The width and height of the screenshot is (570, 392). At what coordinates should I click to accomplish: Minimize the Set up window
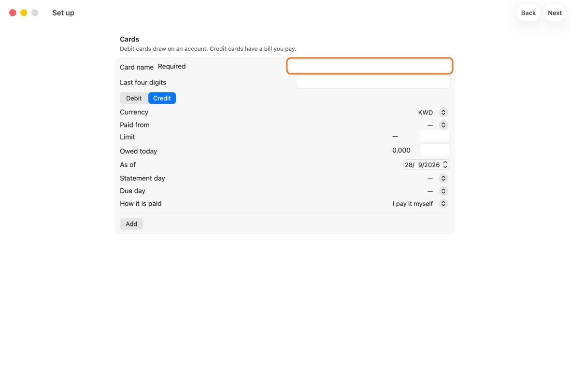coord(24,13)
